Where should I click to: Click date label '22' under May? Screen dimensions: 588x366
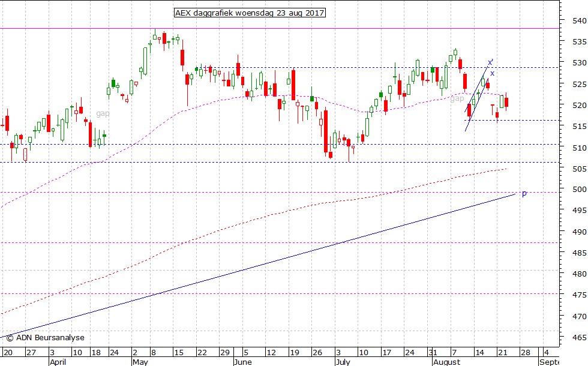coord(202,353)
